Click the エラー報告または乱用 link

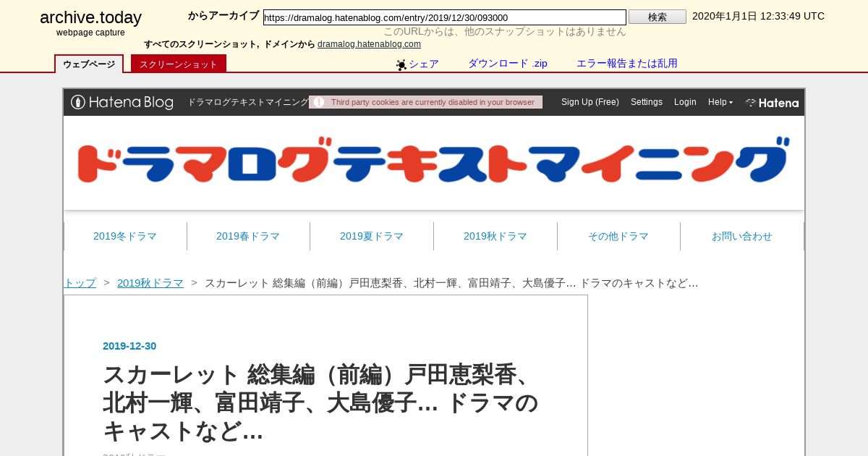(x=627, y=64)
